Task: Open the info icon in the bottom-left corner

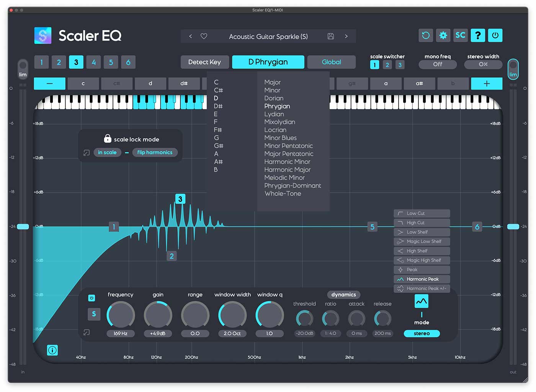Action: pos(52,350)
